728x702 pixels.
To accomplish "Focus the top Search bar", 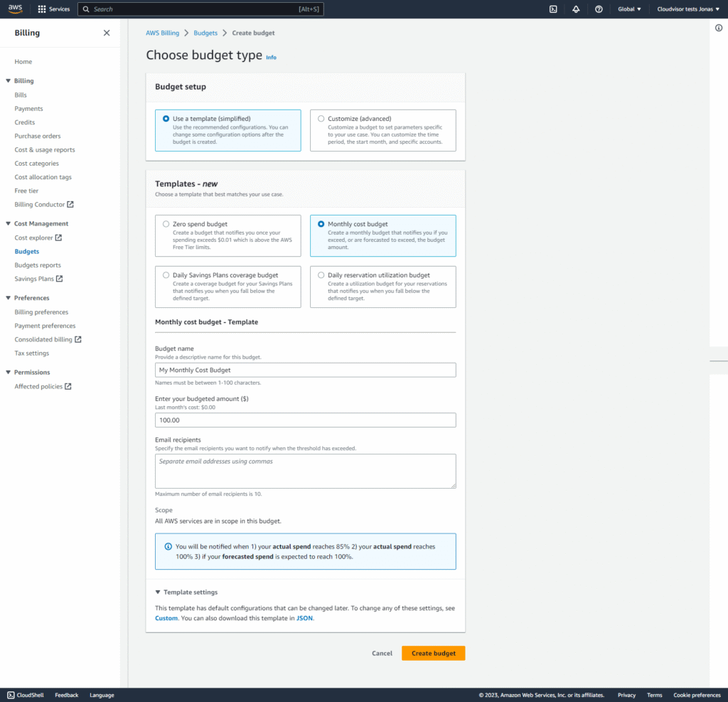I will (201, 9).
